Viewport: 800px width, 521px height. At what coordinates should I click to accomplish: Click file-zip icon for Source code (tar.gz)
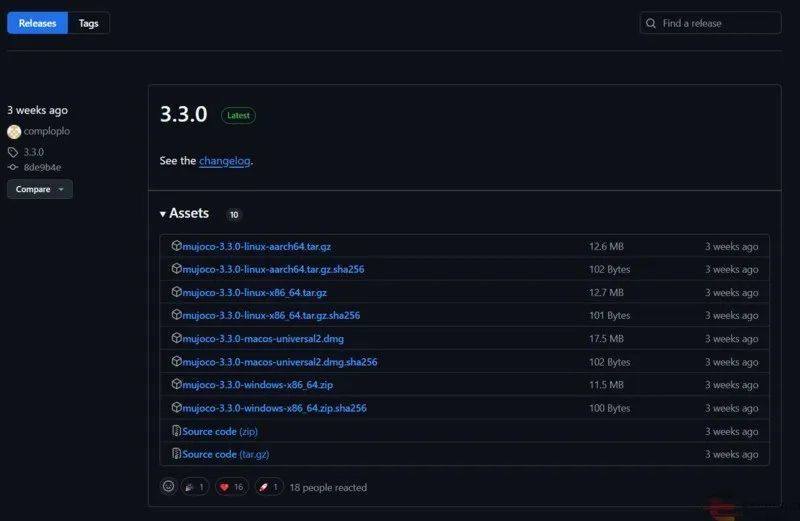[177, 454]
